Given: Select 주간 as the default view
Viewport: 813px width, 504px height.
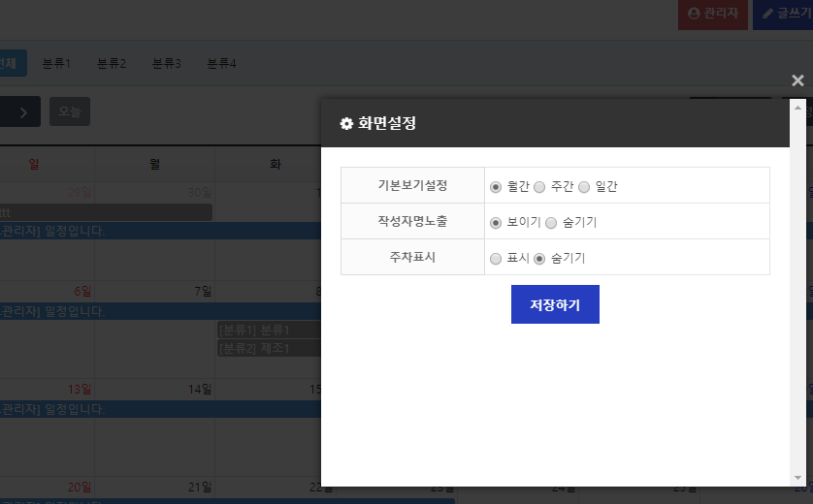Looking at the screenshot, I should [x=540, y=186].
